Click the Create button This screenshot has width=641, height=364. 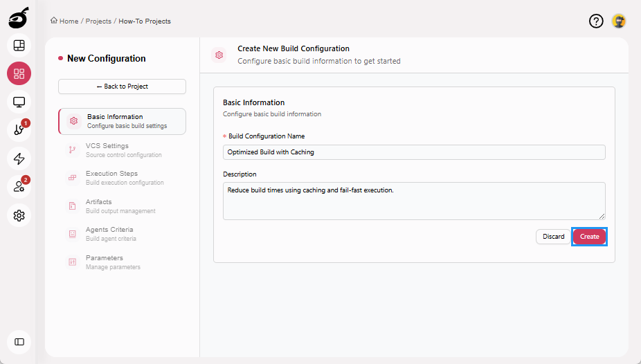point(590,237)
